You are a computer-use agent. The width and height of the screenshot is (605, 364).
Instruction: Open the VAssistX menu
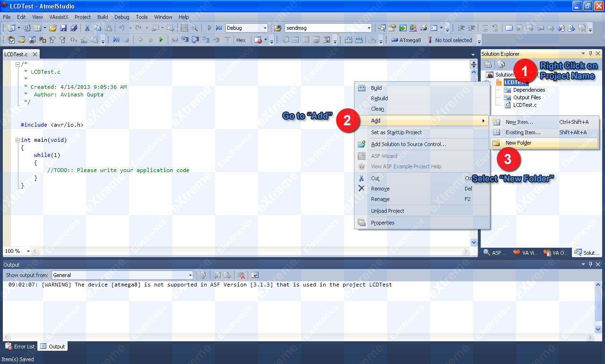59,17
